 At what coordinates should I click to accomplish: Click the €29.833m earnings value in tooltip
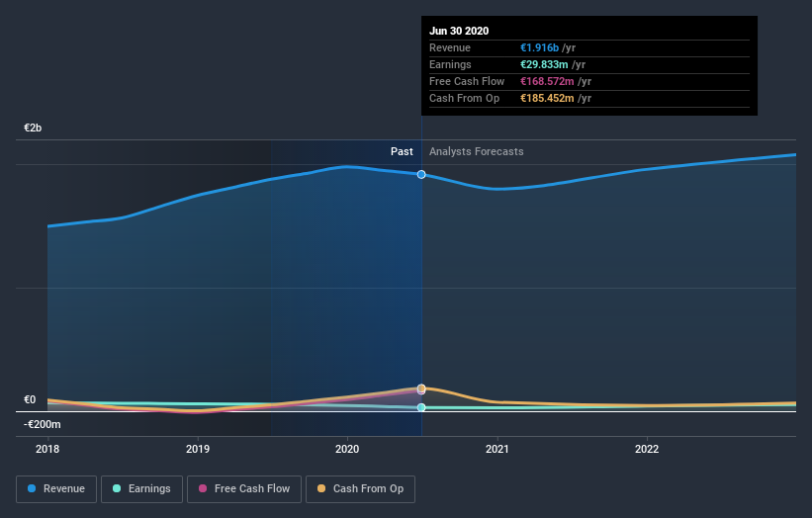point(544,64)
